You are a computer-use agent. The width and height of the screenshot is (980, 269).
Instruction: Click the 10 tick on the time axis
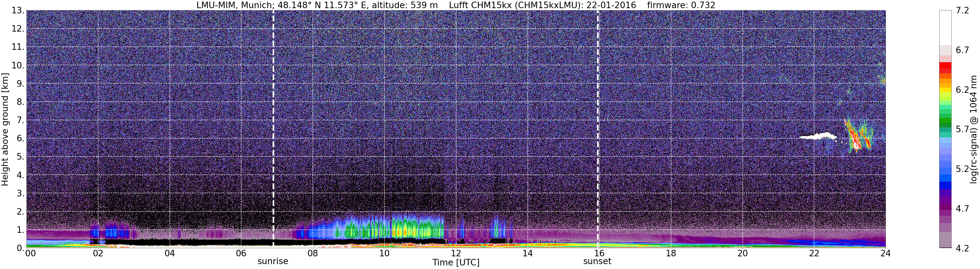click(384, 253)
